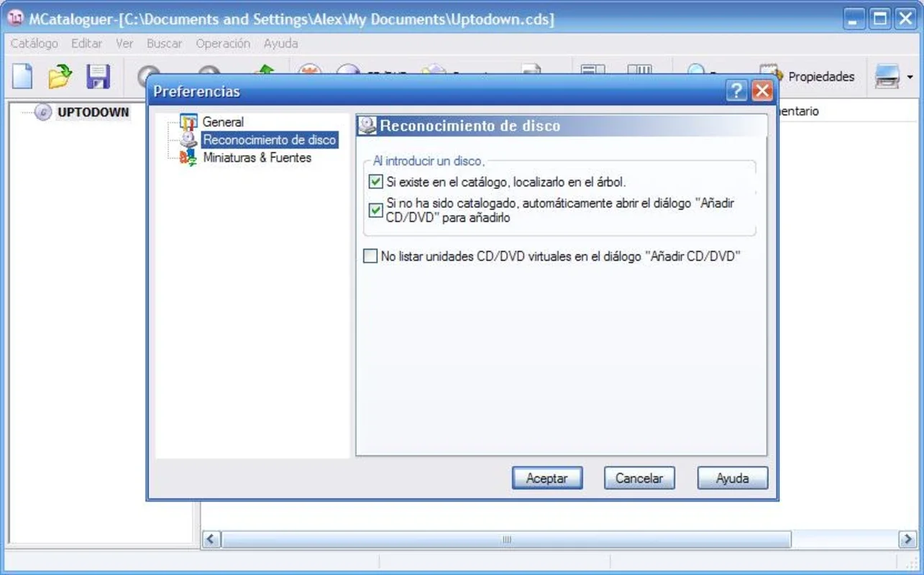Open the Ver menu
Image resolution: width=924 pixels, height=575 pixels.
[125, 44]
